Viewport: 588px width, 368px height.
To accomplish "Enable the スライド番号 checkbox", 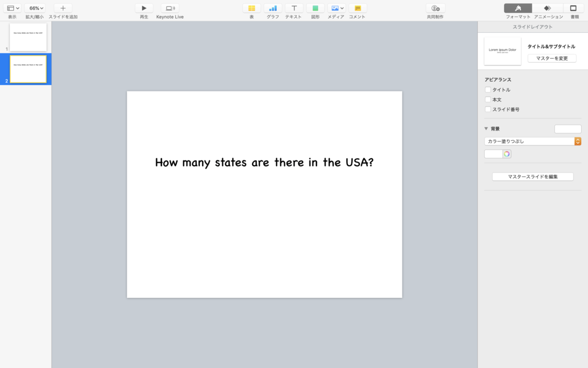I will (488, 109).
